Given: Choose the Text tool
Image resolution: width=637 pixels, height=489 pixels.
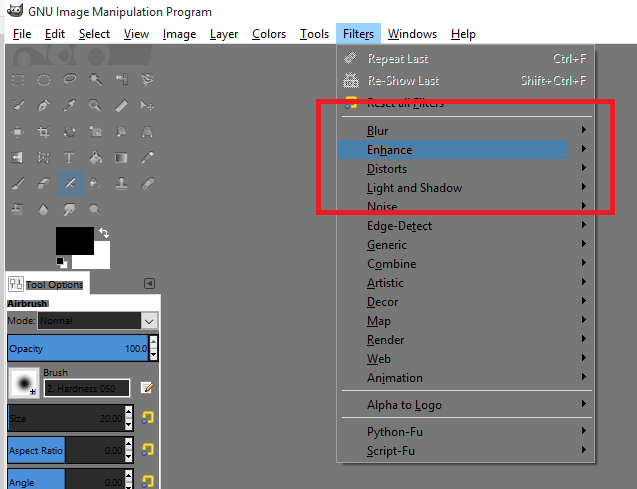Looking at the screenshot, I should 70,158.
